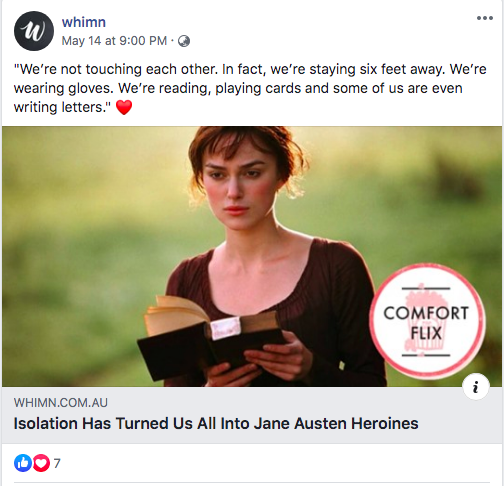504x486 pixels.
Task: Open the Jane Austen Heroines article headline
Action: [x=216, y=424]
